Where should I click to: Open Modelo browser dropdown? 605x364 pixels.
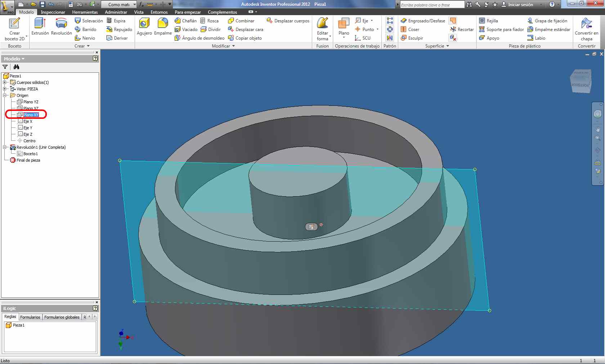14,59
